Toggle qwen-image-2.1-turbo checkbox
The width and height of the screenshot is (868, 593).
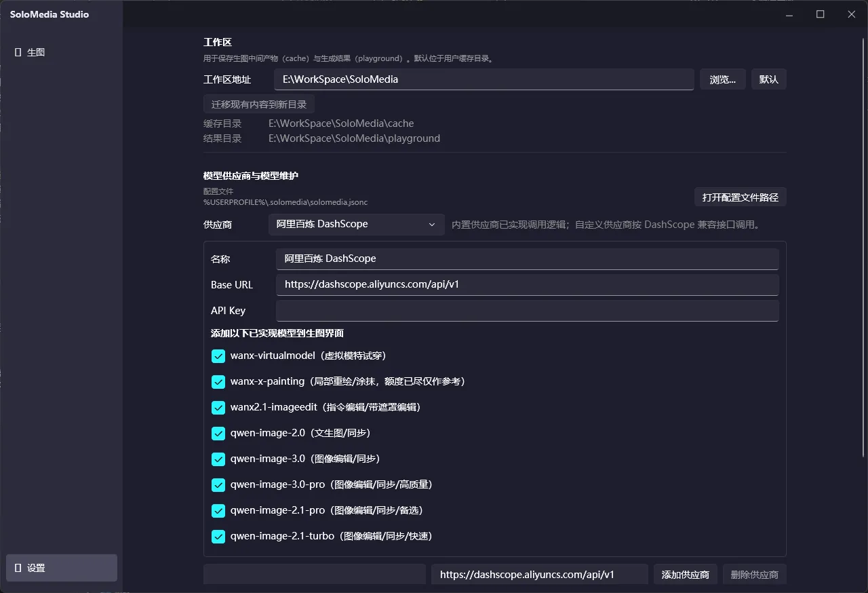click(218, 537)
